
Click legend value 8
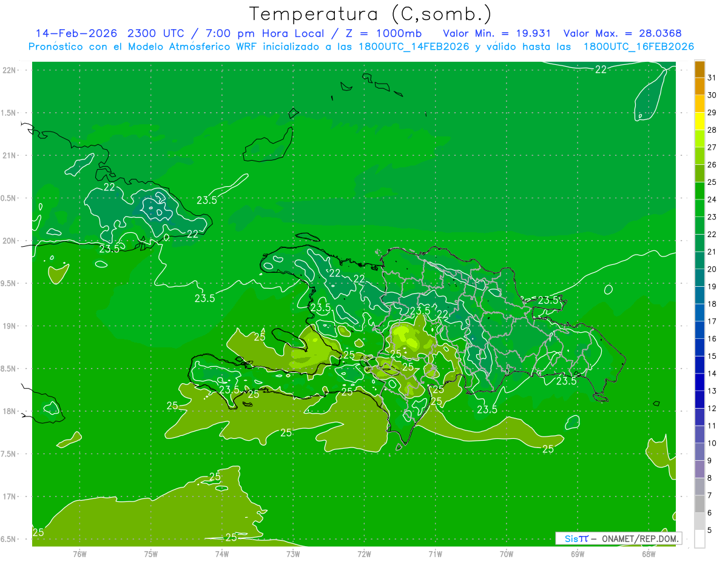(709, 478)
